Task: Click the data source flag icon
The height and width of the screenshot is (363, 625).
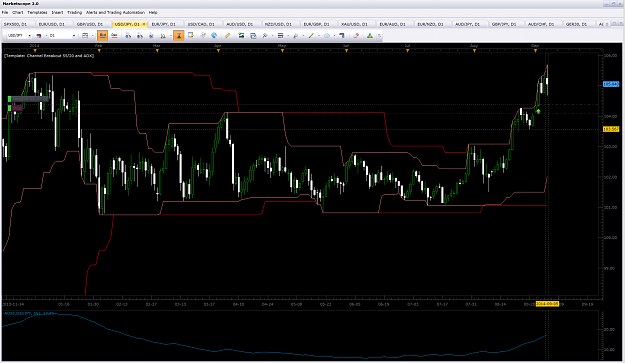Action: click(39, 36)
